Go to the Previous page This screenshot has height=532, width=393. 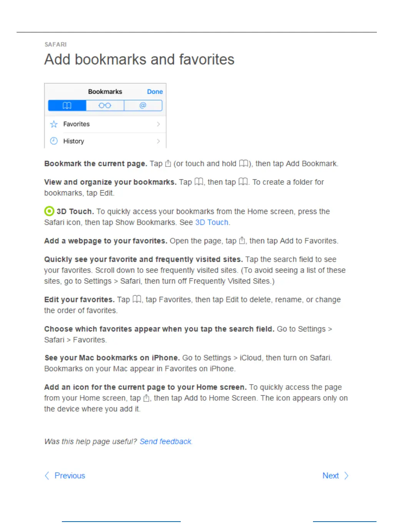(70, 475)
